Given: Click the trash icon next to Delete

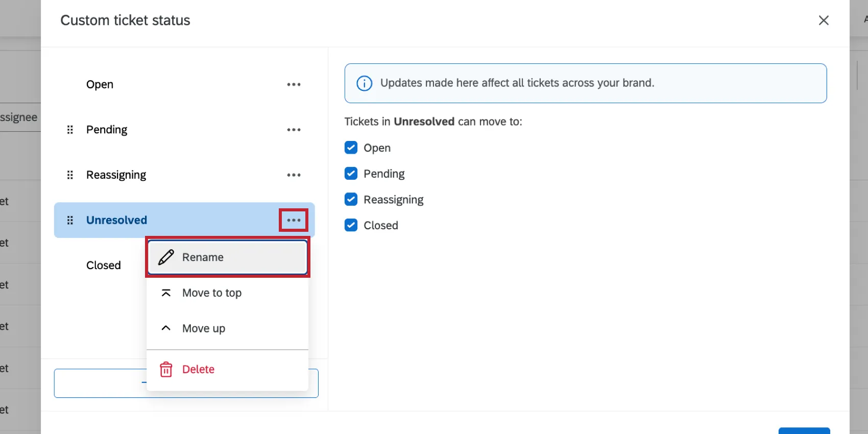Looking at the screenshot, I should point(166,369).
